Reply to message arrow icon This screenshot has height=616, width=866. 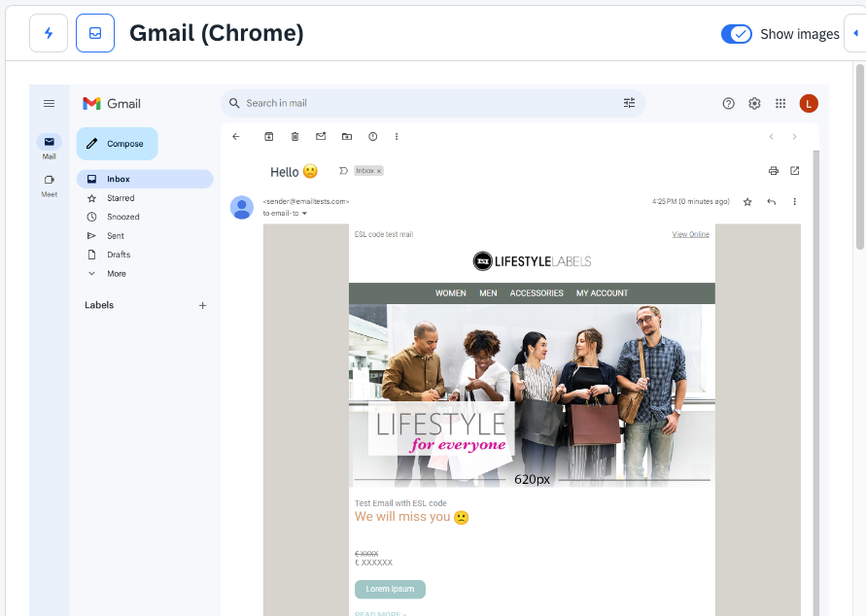[x=772, y=202]
